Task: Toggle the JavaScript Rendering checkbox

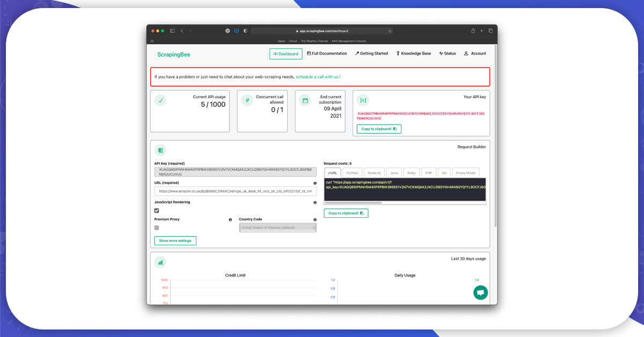Action: 157,210
